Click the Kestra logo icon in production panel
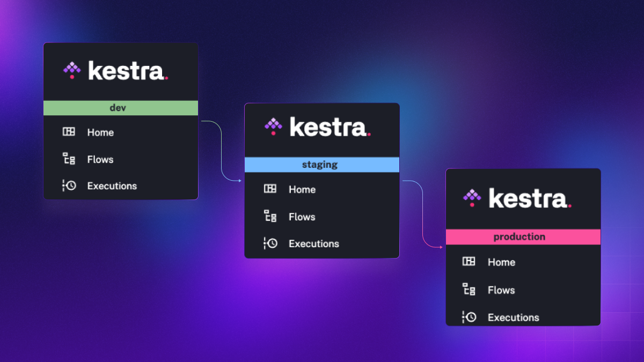644x362 pixels. (472, 197)
